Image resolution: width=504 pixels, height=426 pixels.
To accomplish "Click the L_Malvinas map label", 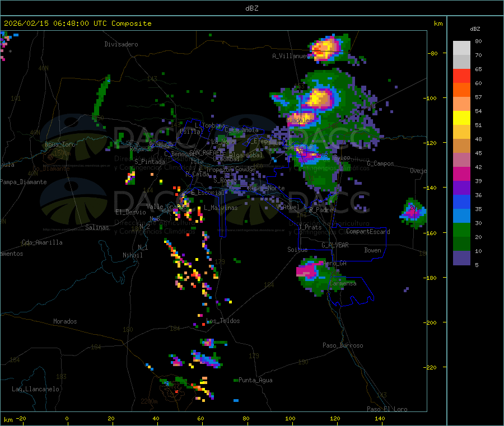I will (221, 208).
